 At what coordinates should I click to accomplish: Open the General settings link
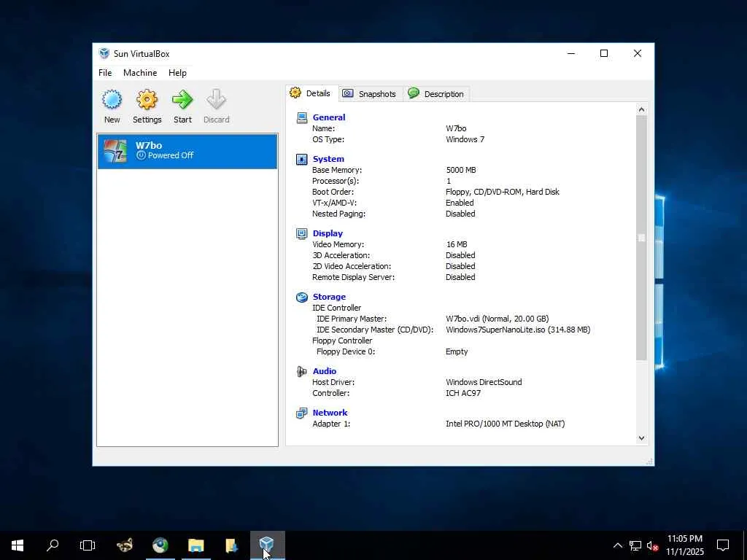tap(329, 117)
